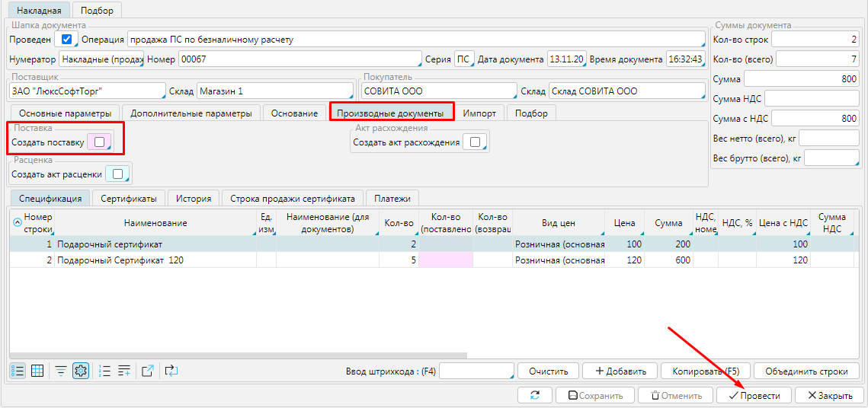Open Поставщик dropdown with ЗАО ЛюксСофтТорг
The height and width of the screenshot is (408, 868).
[x=87, y=91]
